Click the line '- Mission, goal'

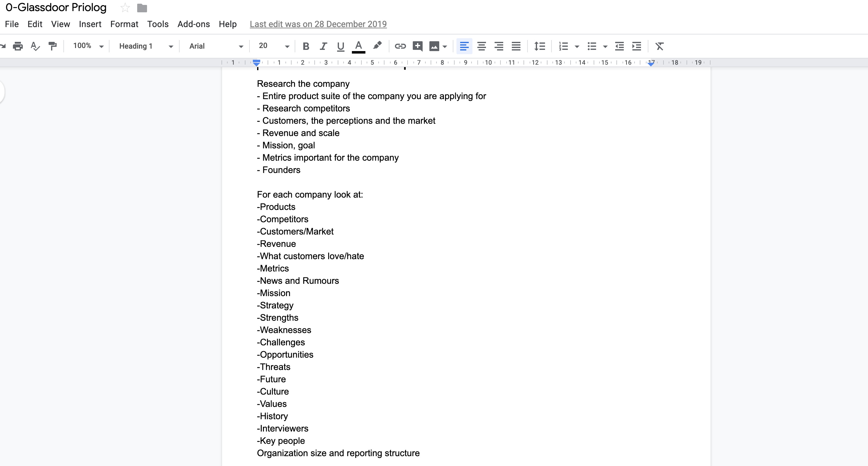[x=286, y=145]
